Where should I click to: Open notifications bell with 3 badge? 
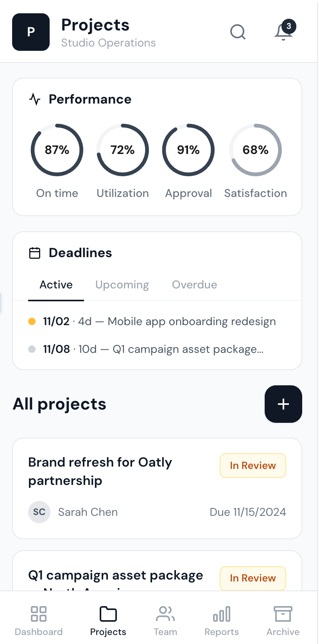point(284,32)
